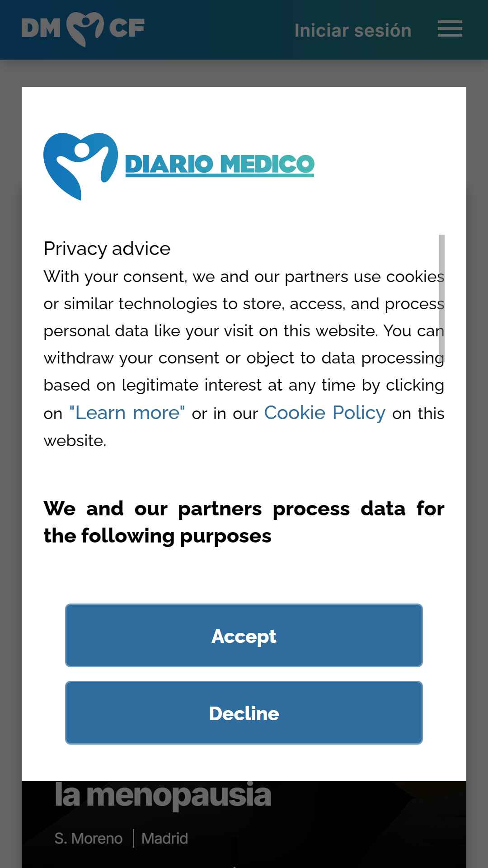Click the "We and our partners process data" heading
Viewport: 488px width, 868px height.
coord(244,522)
